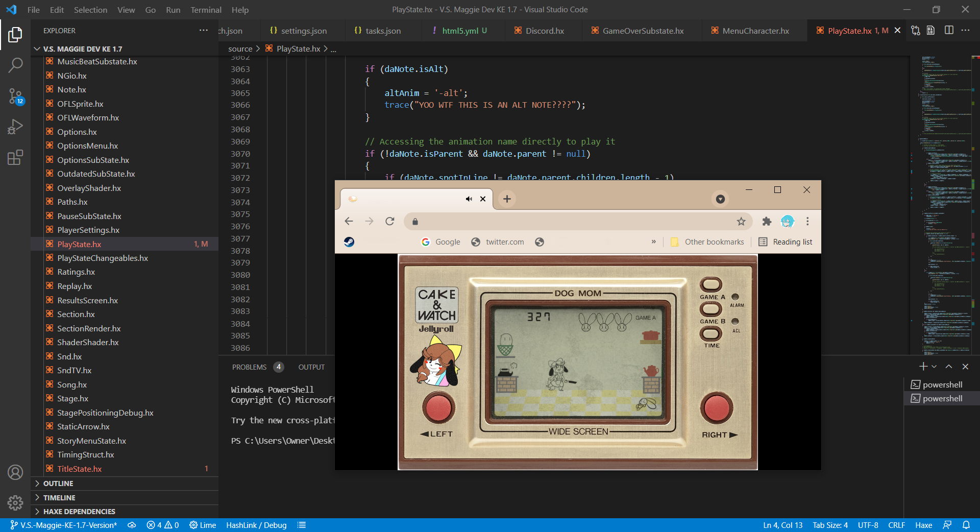Open the Search view in activity bar
Screen dimensions: 980x532
pos(15,65)
